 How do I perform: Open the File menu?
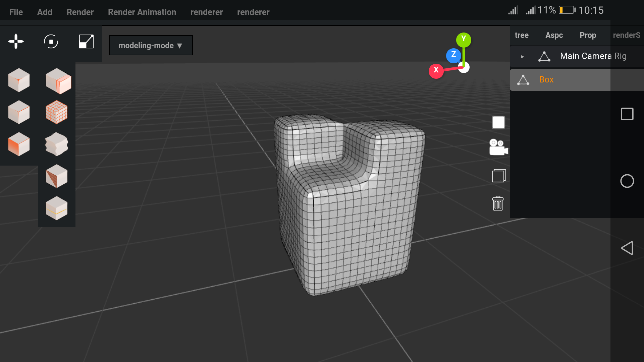pos(16,12)
